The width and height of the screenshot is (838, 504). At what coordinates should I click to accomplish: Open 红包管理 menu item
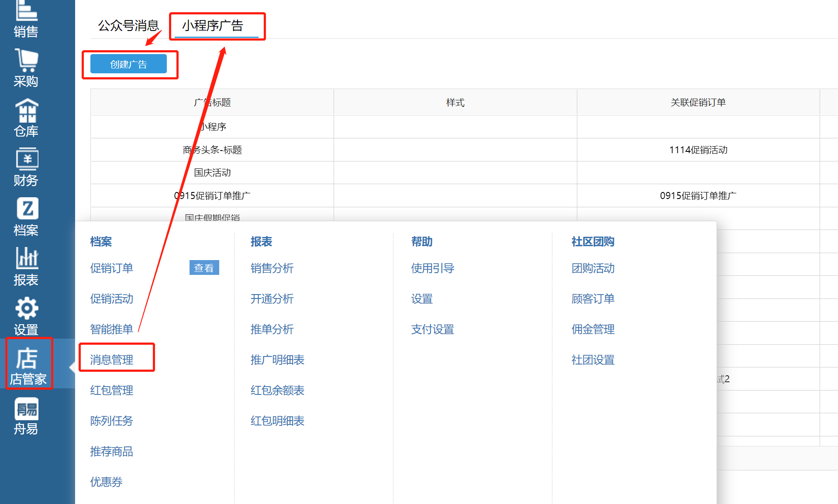tap(111, 390)
